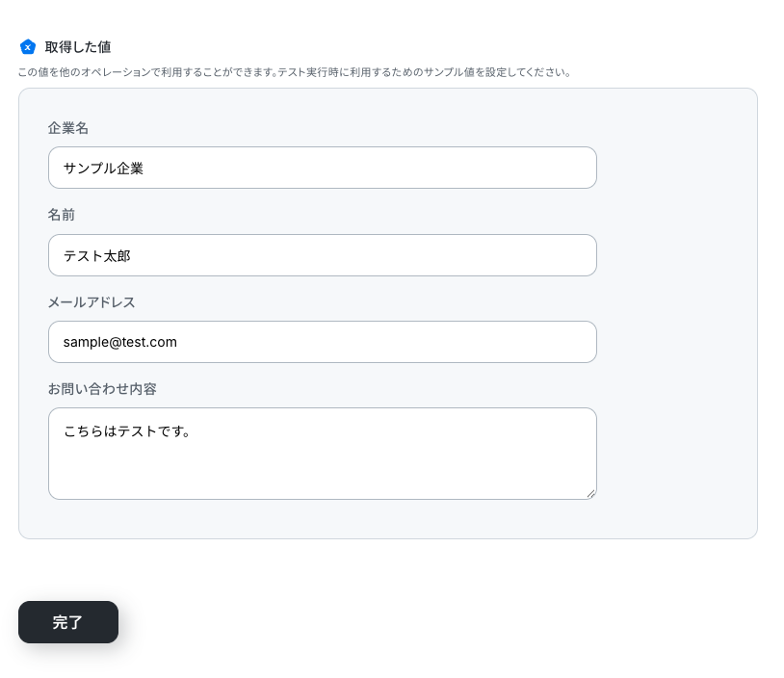Viewport: 784px width, 678px height.
Task: Click the テスト太郎 text value
Action: 97,256
